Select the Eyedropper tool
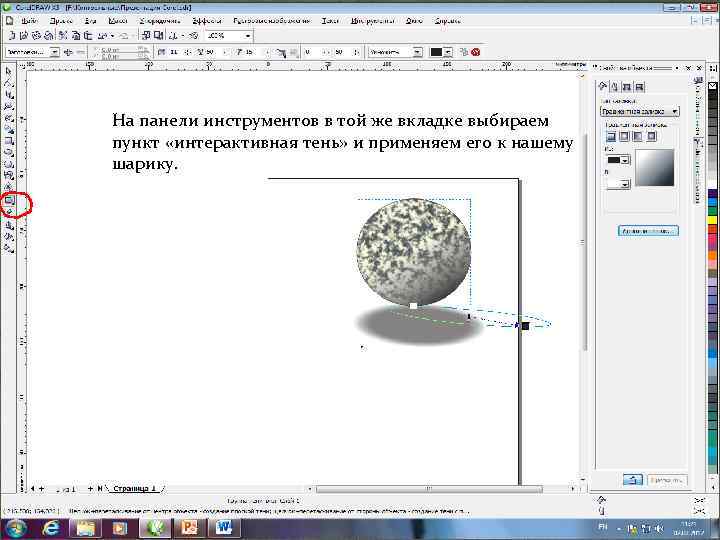Screen dimensions: 720x540 coord(9,212)
